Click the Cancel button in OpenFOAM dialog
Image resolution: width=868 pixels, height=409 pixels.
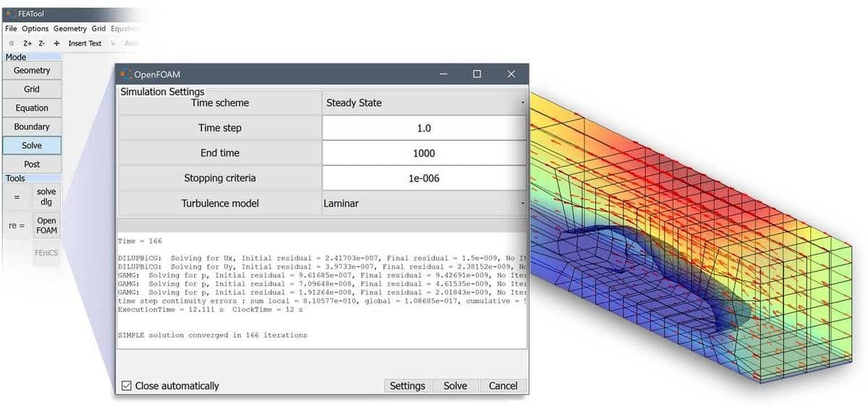(503, 386)
